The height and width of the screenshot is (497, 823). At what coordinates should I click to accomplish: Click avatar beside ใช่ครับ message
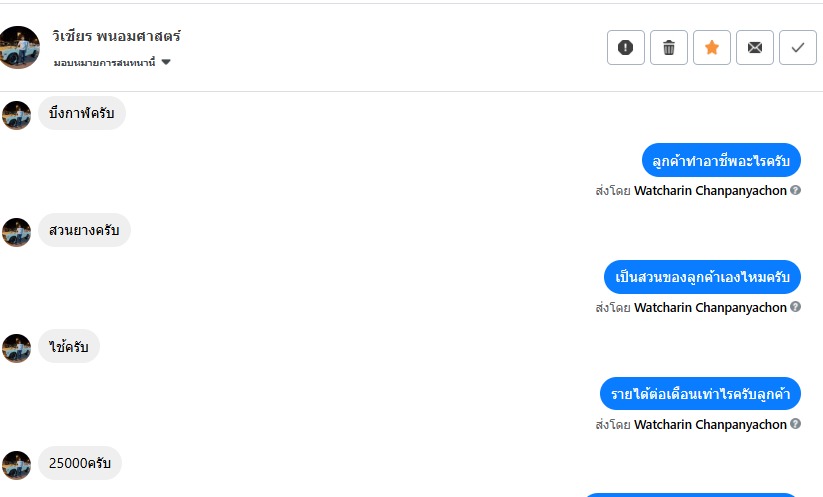pos(17,348)
